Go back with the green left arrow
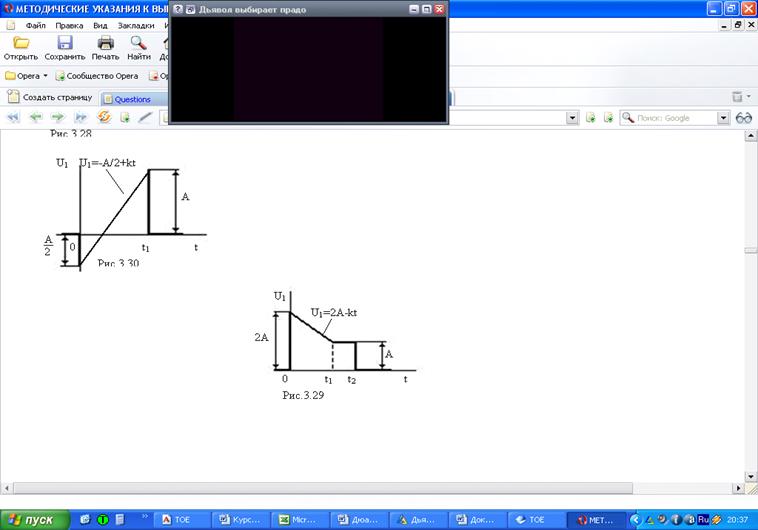This screenshot has height=530, width=758. (36, 117)
